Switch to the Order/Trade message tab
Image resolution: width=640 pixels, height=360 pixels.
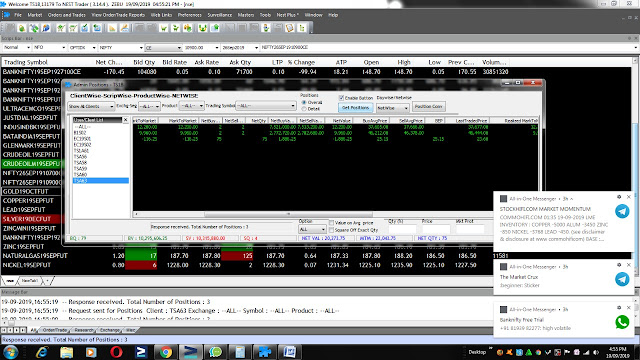(55, 330)
